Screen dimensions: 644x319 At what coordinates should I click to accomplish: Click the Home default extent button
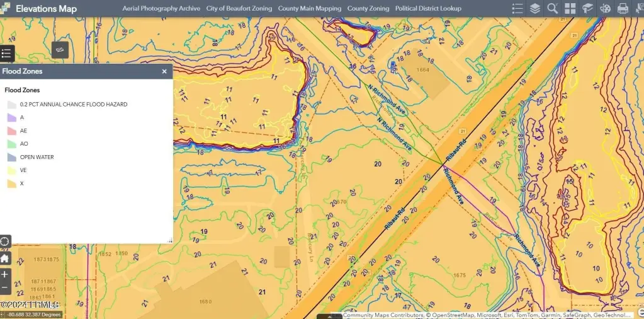5,258
